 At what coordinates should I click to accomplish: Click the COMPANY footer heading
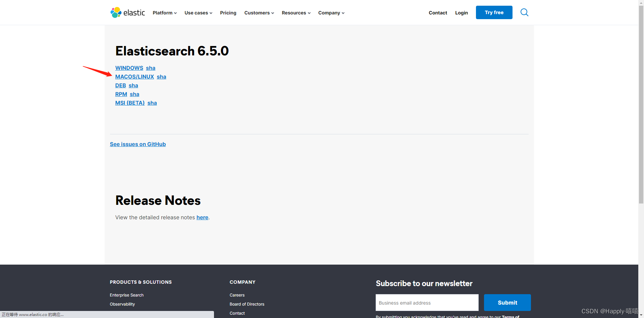(x=243, y=282)
